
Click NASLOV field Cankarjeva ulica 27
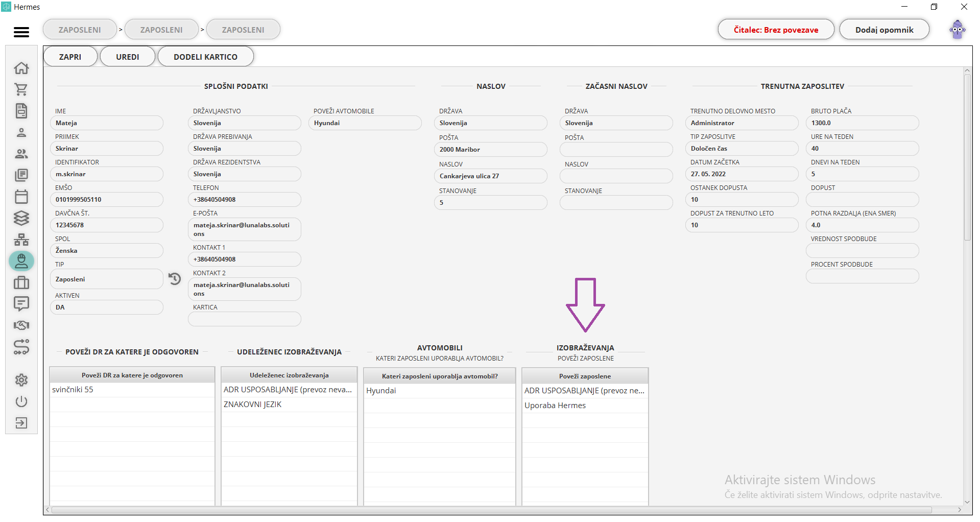(491, 176)
